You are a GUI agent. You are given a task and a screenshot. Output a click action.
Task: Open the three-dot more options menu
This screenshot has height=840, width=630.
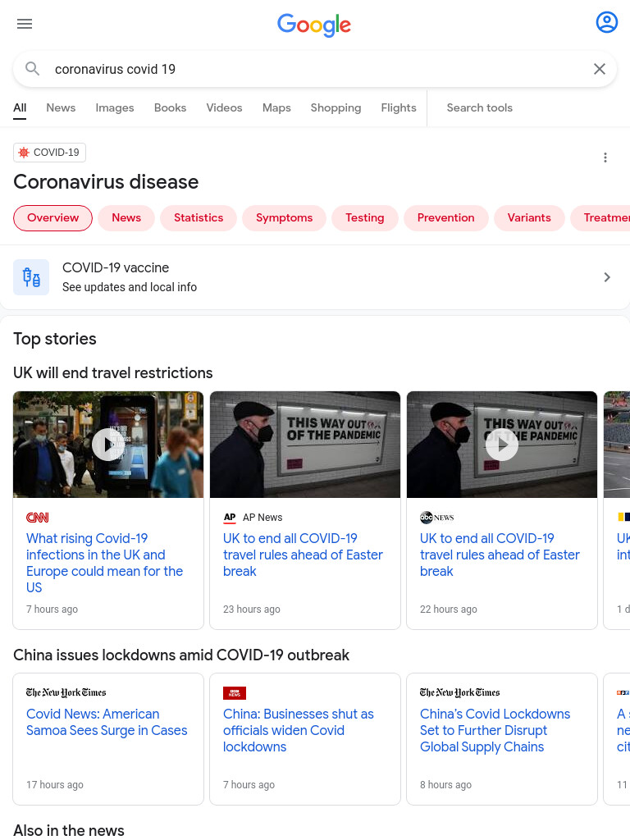tap(605, 157)
